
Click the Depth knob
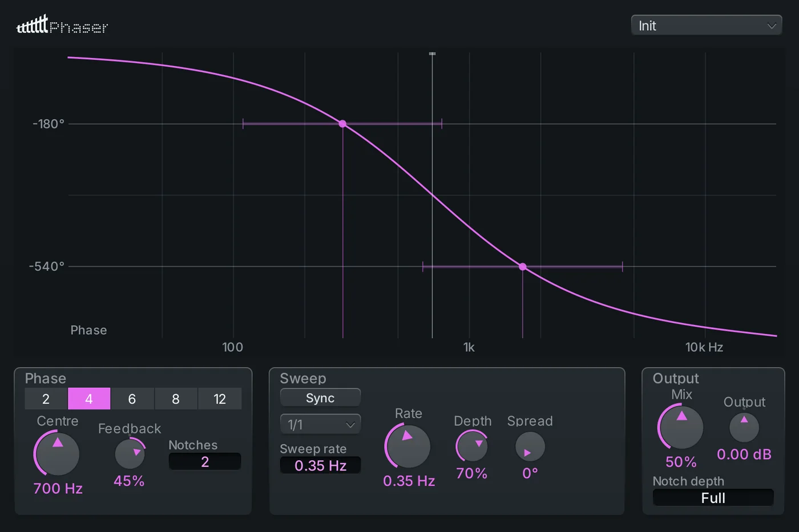[x=472, y=446]
